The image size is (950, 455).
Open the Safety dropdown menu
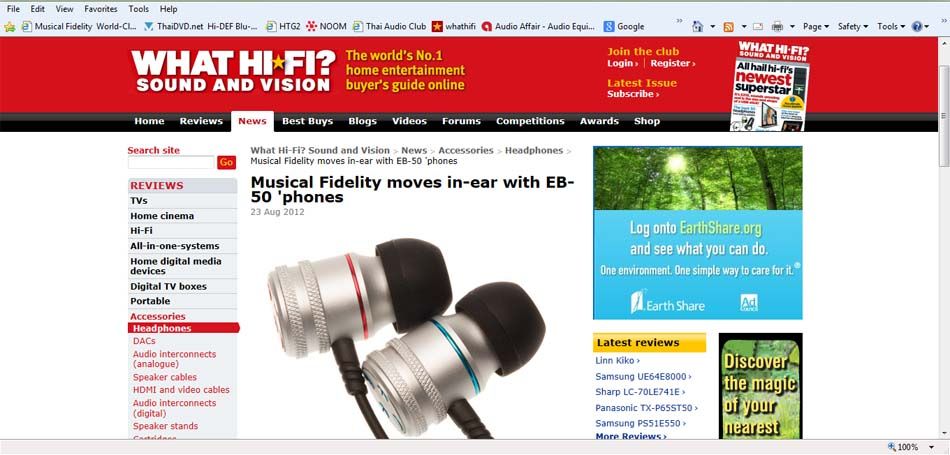point(853,27)
